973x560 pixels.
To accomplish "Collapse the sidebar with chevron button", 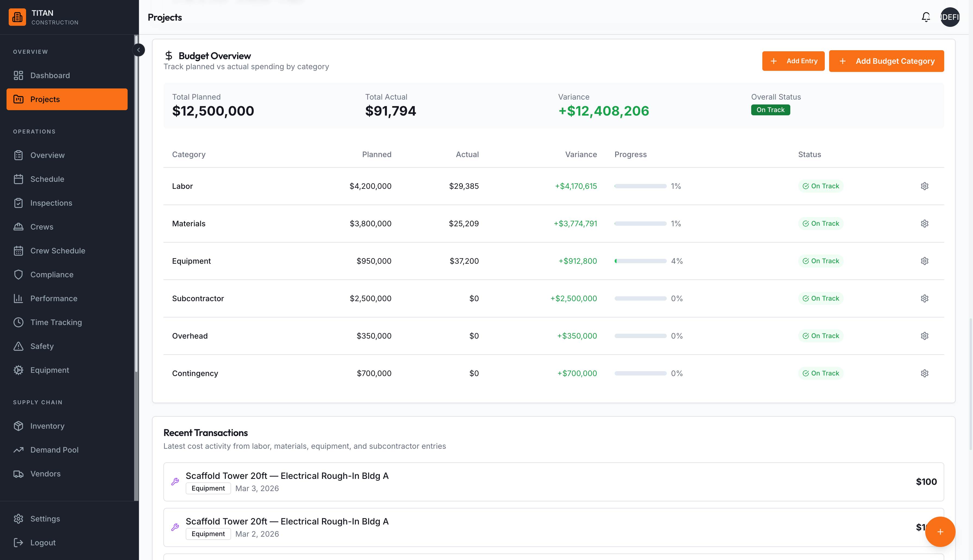I will (138, 50).
